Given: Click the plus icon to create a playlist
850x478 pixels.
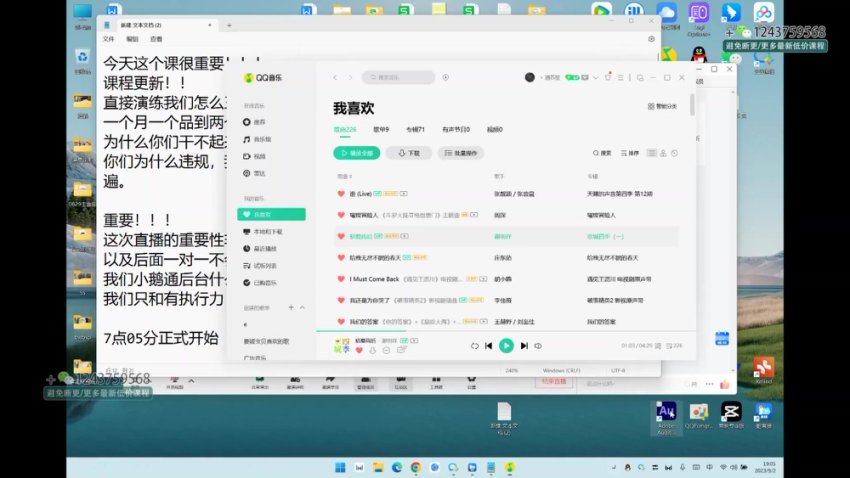Looking at the screenshot, I should pos(291,307).
